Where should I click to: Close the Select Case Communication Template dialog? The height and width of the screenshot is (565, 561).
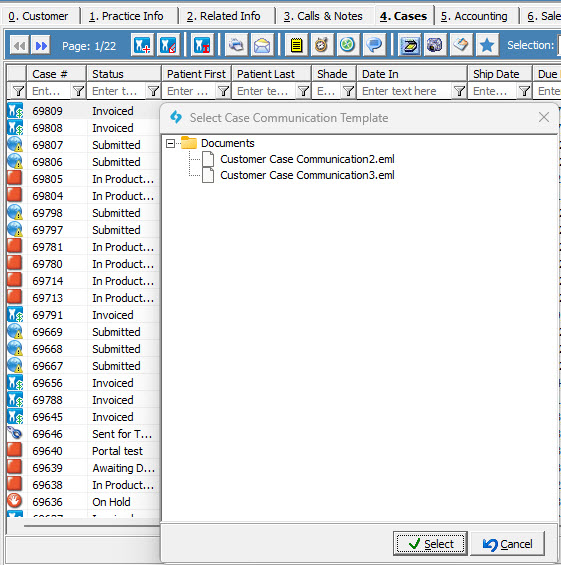click(x=544, y=117)
